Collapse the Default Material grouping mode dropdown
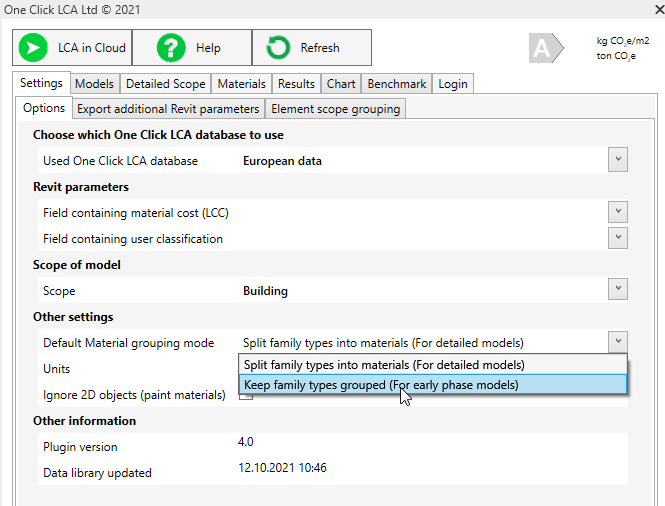This screenshot has height=506, width=665. click(618, 342)
